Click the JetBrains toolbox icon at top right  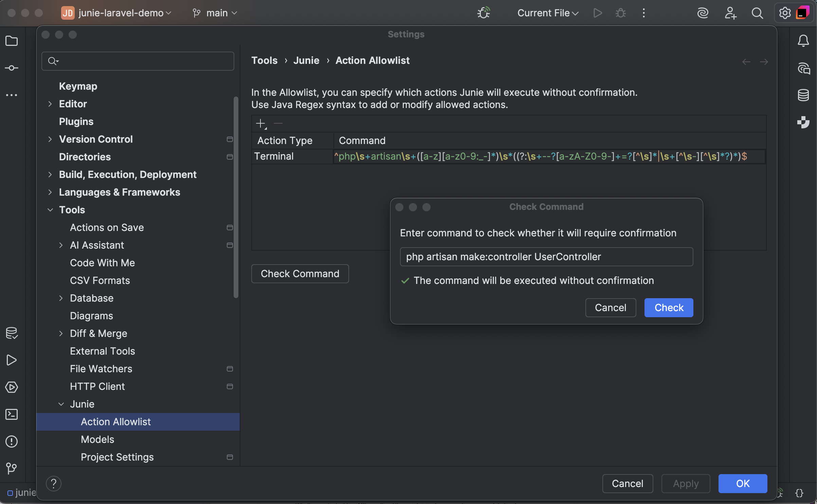tap(803, 13)
